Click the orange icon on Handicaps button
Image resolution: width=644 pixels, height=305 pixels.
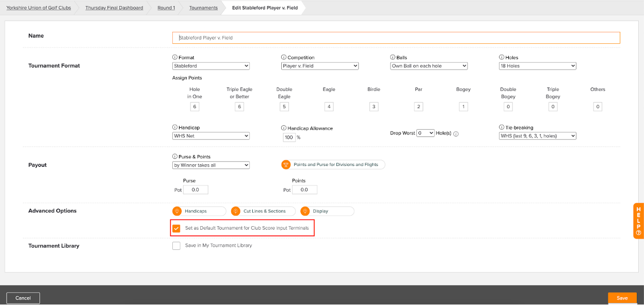(177, 211)
